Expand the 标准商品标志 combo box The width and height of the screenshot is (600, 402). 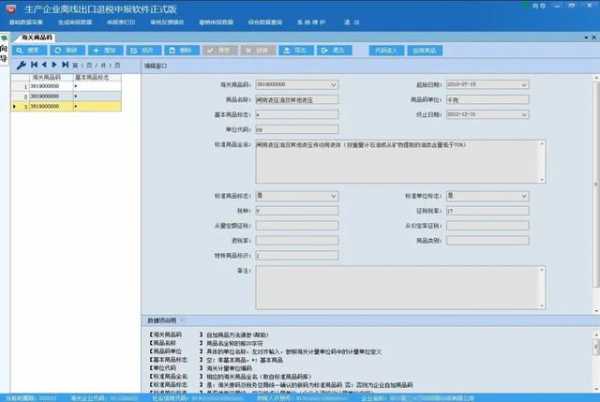334,196
